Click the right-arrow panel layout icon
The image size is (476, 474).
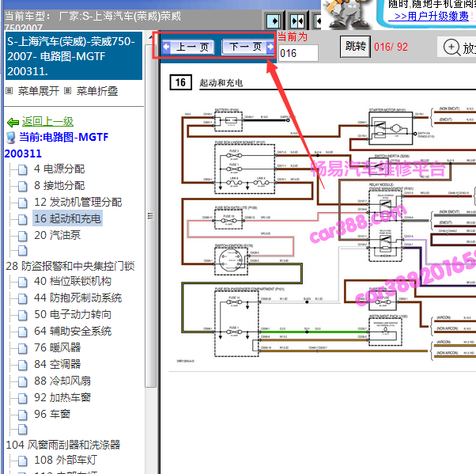pos(274,21)
